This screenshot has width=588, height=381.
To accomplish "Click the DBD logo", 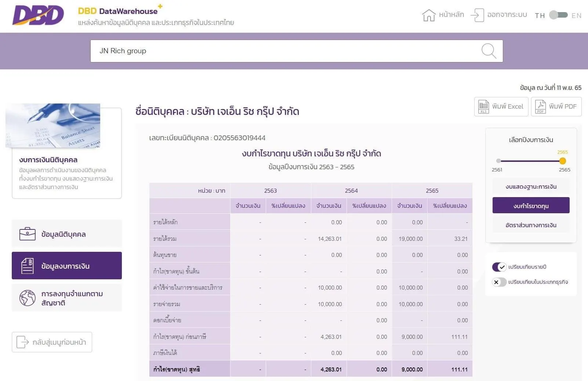I will coord(38,15).
